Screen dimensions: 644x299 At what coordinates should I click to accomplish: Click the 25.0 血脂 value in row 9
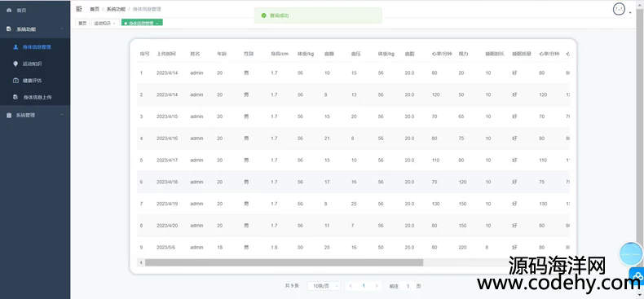click(x=409, y=247)
